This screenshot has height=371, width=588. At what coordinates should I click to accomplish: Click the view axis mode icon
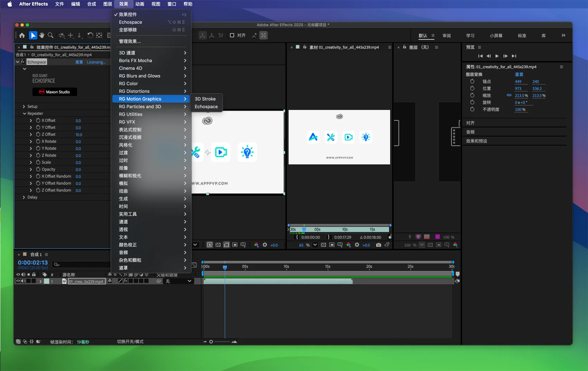(221, 35)
